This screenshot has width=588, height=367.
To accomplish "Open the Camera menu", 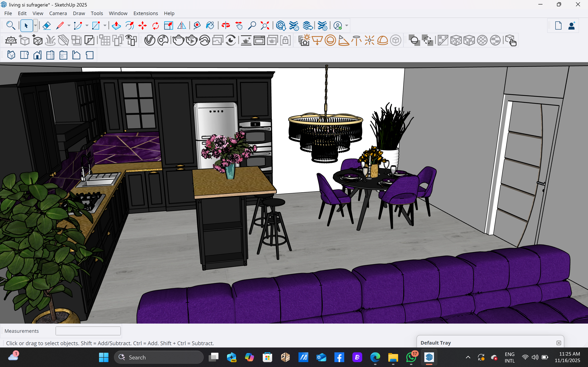I will tap(58, 13).
